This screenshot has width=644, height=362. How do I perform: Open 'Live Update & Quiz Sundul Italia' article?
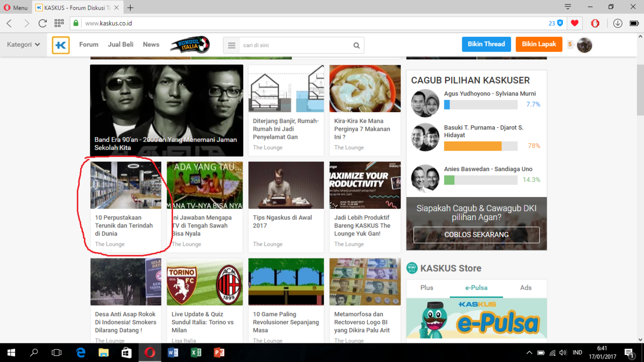point(203,322)
